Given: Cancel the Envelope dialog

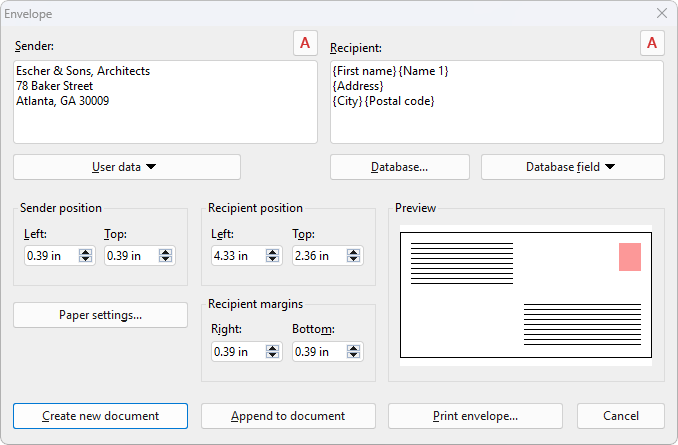Looking at the screenshot, I should [x=620, y=416].
